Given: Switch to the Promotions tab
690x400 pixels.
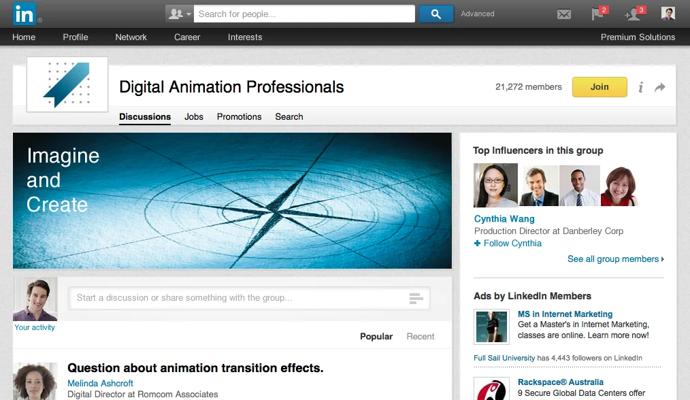Looking at the screenshot, I should coord(239,117).
